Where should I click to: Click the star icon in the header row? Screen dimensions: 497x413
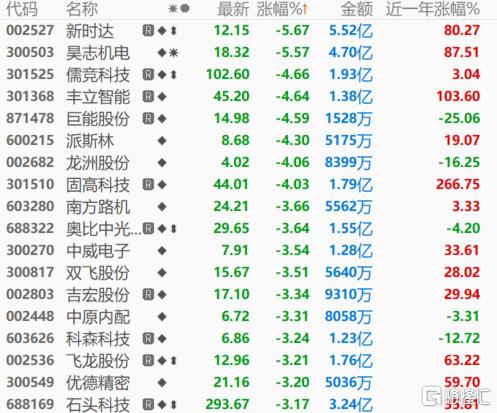pos(173,8)
